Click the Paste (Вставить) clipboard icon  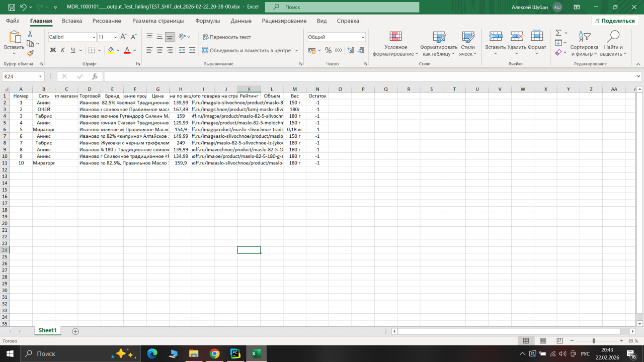point(14,37)
